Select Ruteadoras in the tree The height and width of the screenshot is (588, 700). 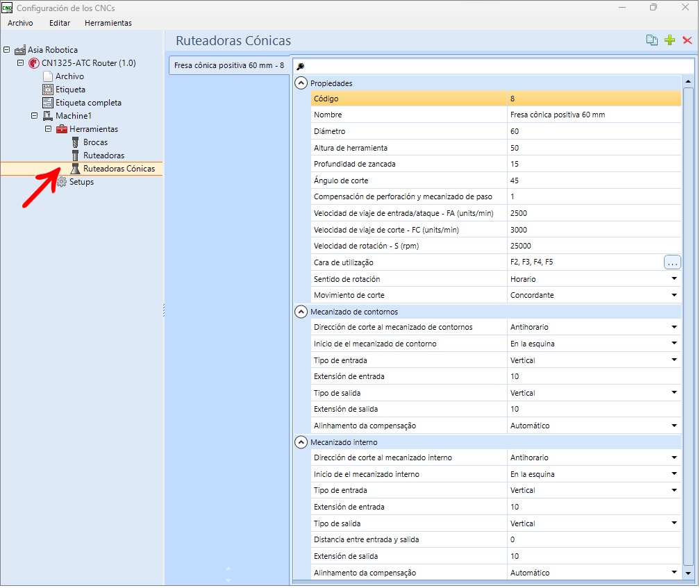pyautogui.click(x=104, y=156)
